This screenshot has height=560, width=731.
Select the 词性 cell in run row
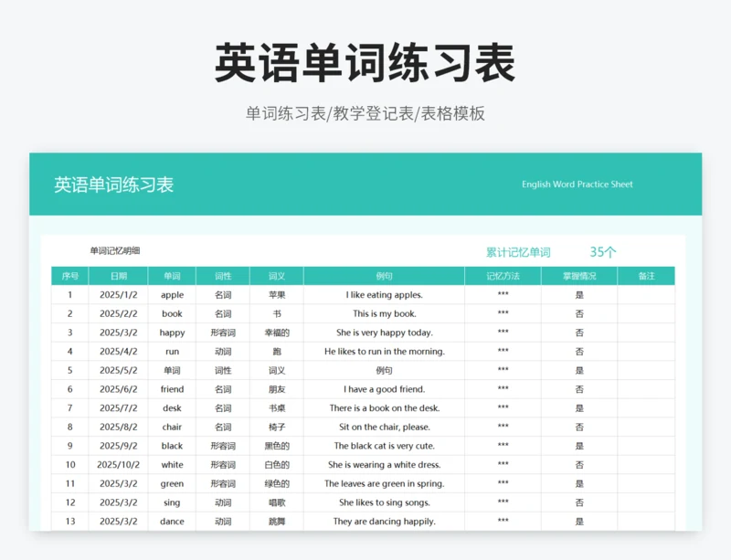(223, 352)
